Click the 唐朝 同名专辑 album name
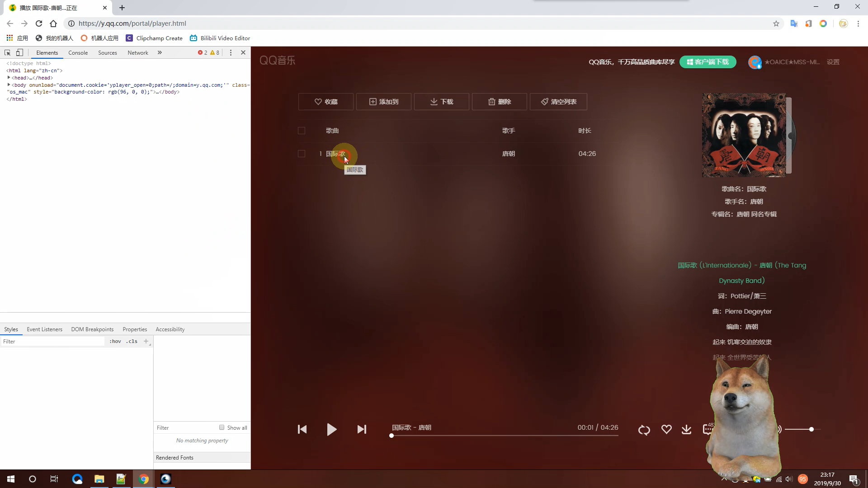Viewport: 868px width, 488px height. click(757, 214)
